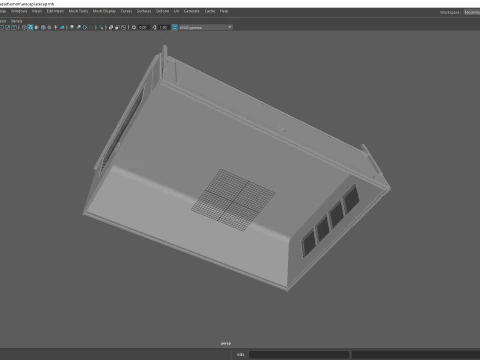
Task: Toggle the X-Ray display icon
Action: point(111,27)
